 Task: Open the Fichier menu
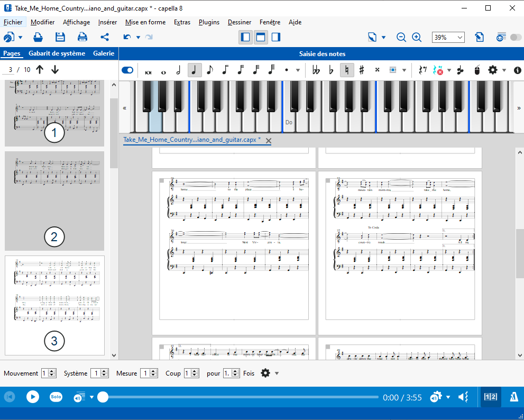click(13, 22)
